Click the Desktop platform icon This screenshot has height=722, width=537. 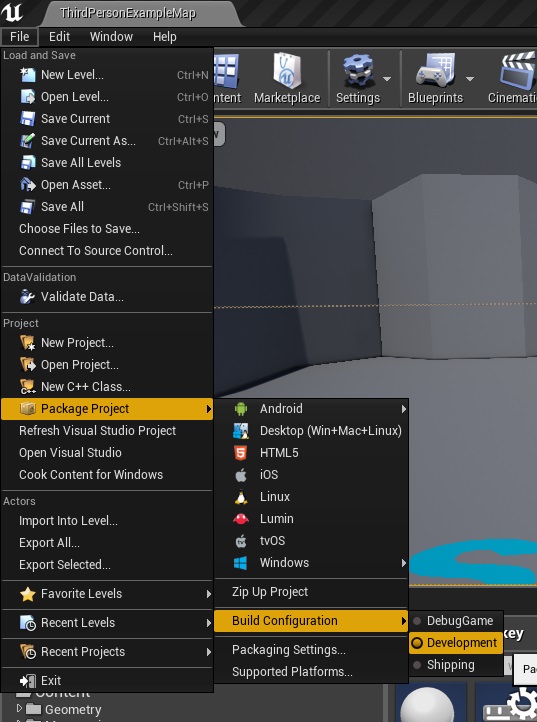pyautogui.click(x=240, y=431)
